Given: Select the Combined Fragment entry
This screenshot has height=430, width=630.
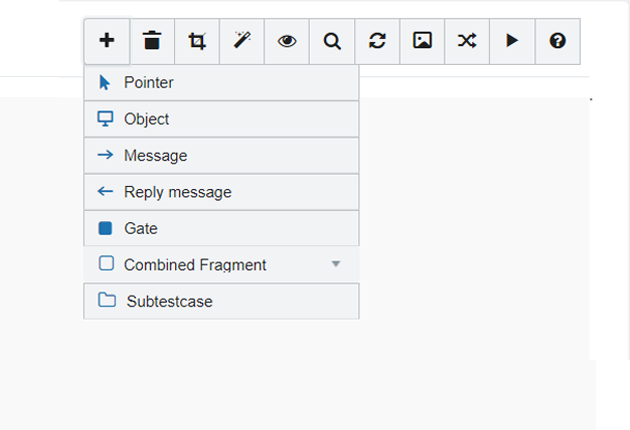Looking at the screenshot, I should pos(195,265).
